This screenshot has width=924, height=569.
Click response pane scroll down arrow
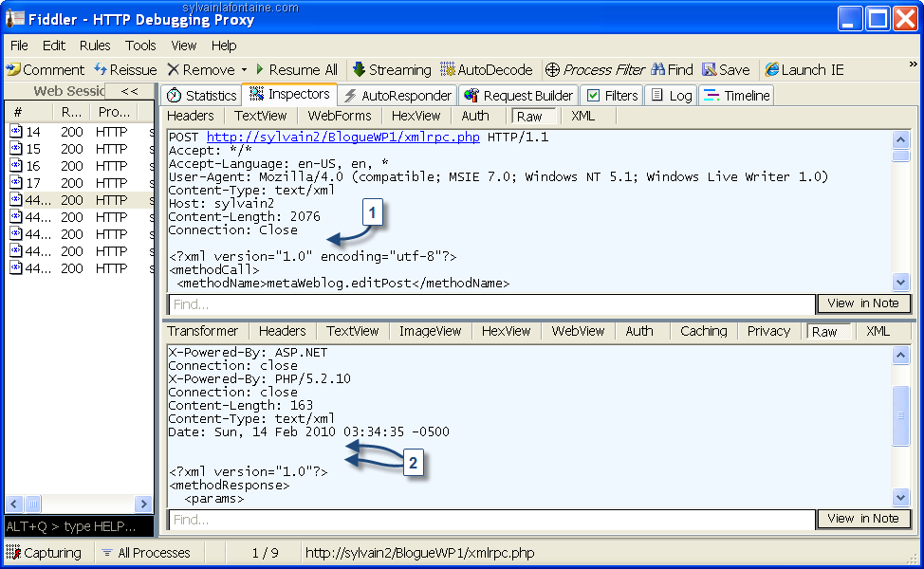(x=900, y=497)
